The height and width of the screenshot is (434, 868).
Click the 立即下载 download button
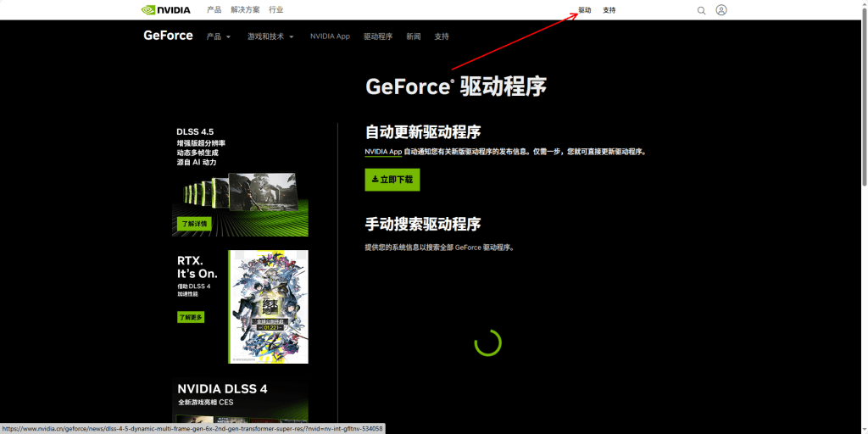pyautogui.click(x=392, y=180)
